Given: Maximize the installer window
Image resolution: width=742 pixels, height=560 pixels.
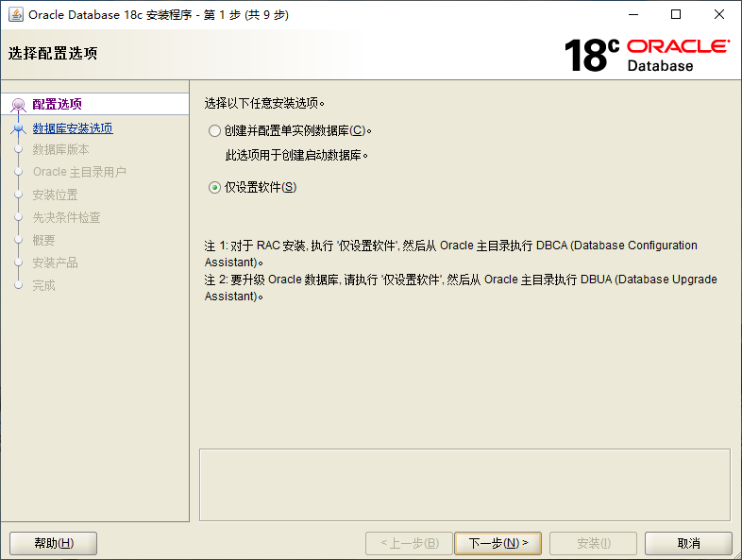Looking at the screenshot, I should click(676, 15).
